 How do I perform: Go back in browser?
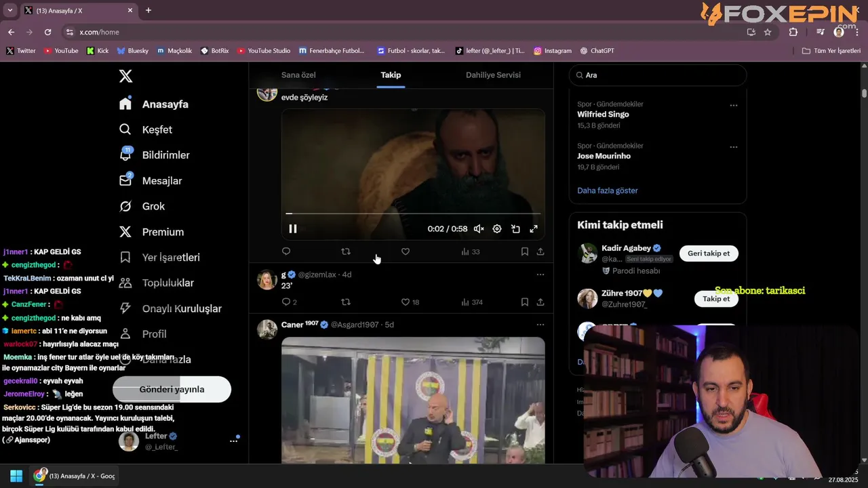[11, 32]
